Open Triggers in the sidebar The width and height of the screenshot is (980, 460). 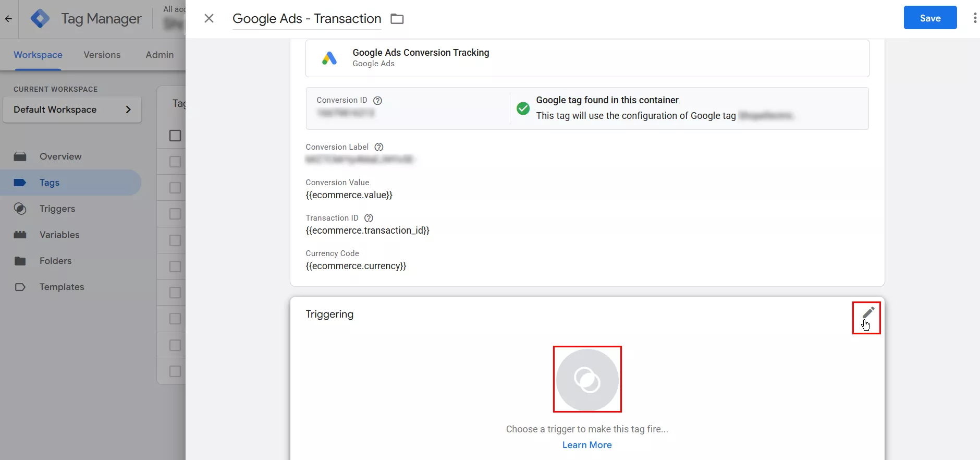point(57,209)
